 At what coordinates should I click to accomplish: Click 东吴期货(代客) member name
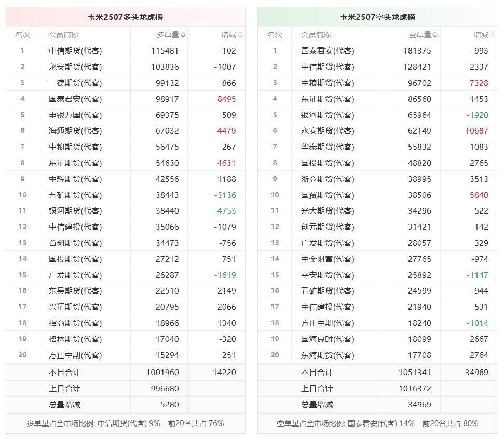click(x=75, y=291)
